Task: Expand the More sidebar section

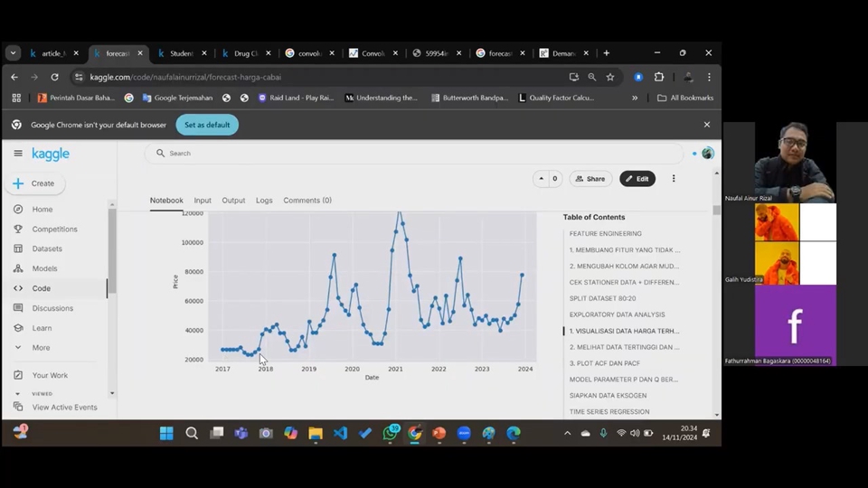Action: pyautogui.click(x=41, y=347)
